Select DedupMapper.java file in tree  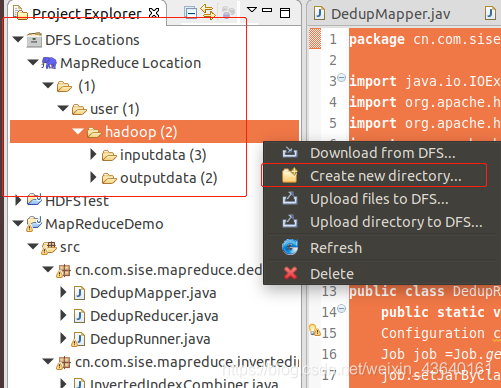pyautogui.click(x=153, y=293)
